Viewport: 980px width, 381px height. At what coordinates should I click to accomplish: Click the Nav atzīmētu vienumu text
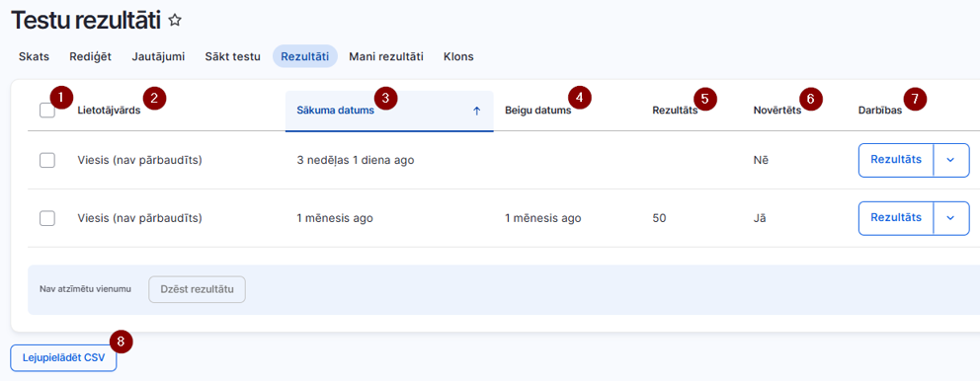pos(85,290)
